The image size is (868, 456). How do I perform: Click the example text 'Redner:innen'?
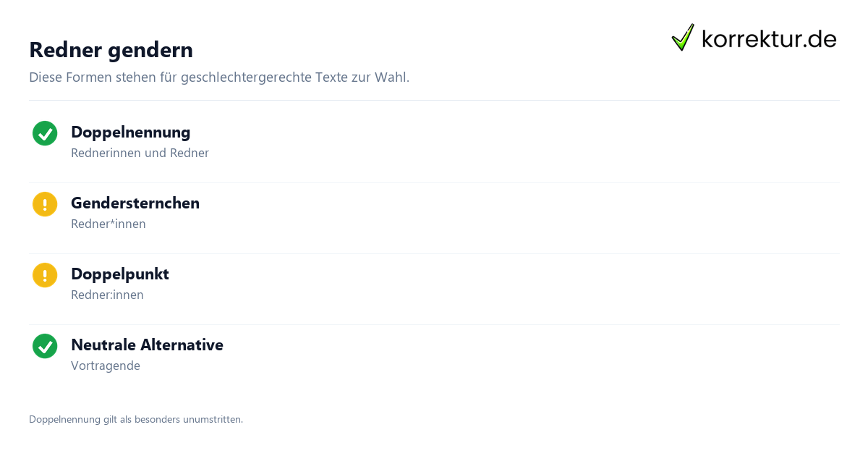point(107,295)
